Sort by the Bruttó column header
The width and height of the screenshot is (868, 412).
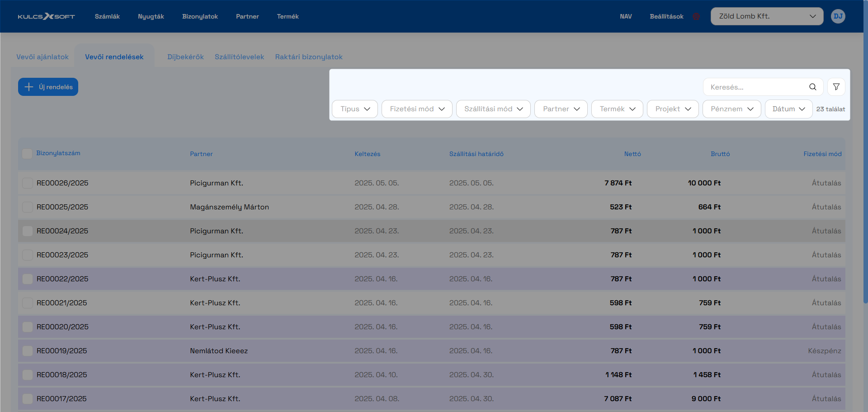tap(720, 154)
